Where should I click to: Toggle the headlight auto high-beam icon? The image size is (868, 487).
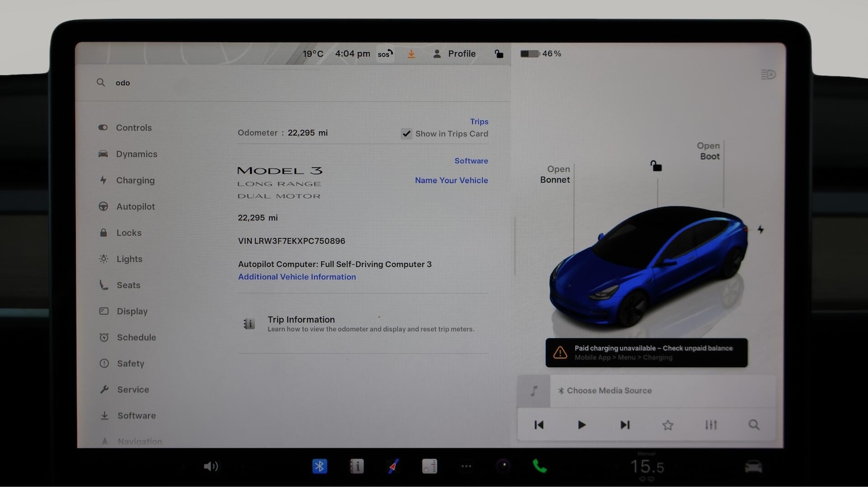tap(768, 74)
